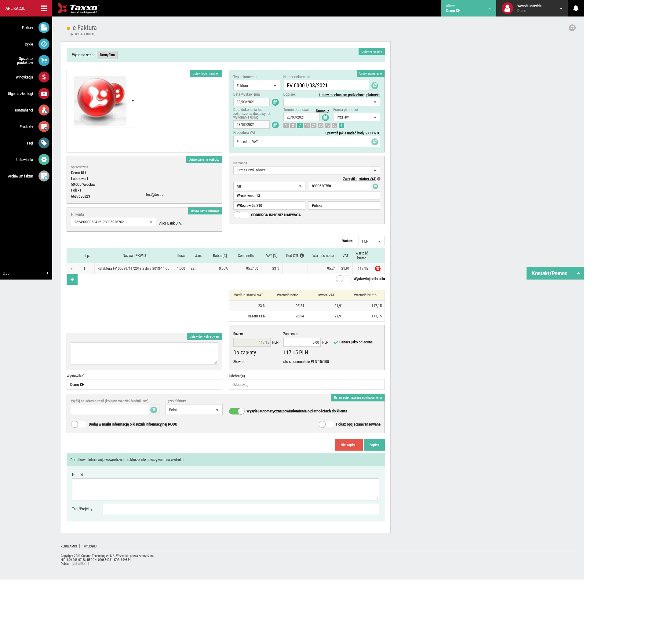Open Kontrahenci section in sidebar

(44, 110)
